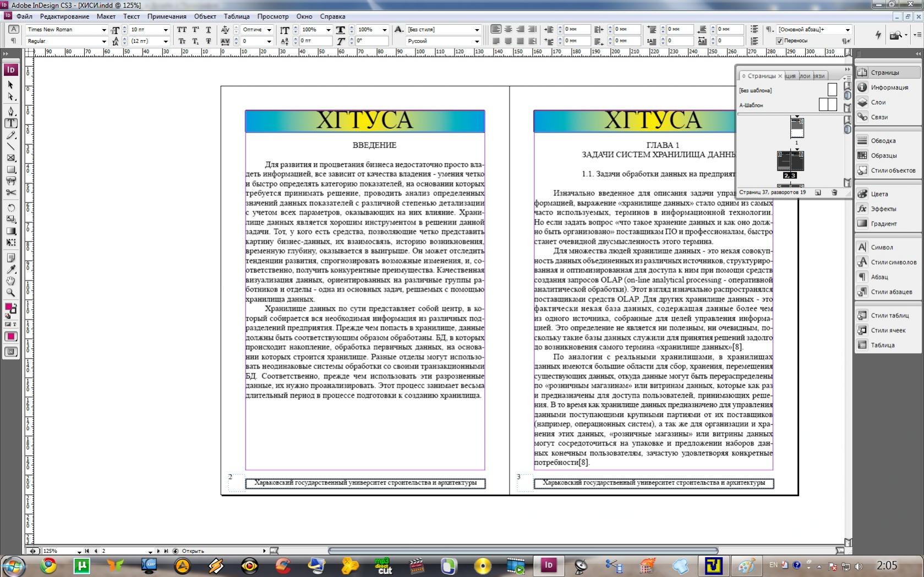Set align center paragraph alignment
Viewport: 924px width, 577px height.
pyautogui.click(x=508, y=29)
